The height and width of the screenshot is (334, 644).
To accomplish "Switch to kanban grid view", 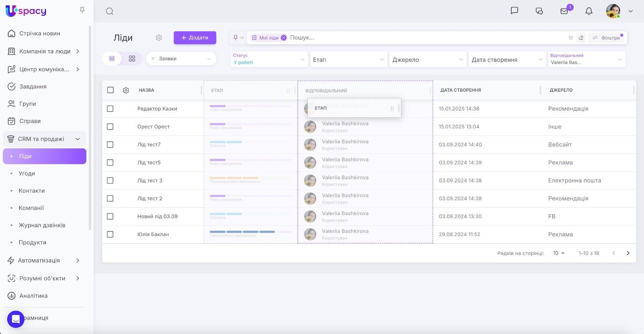I will point(132,59).
